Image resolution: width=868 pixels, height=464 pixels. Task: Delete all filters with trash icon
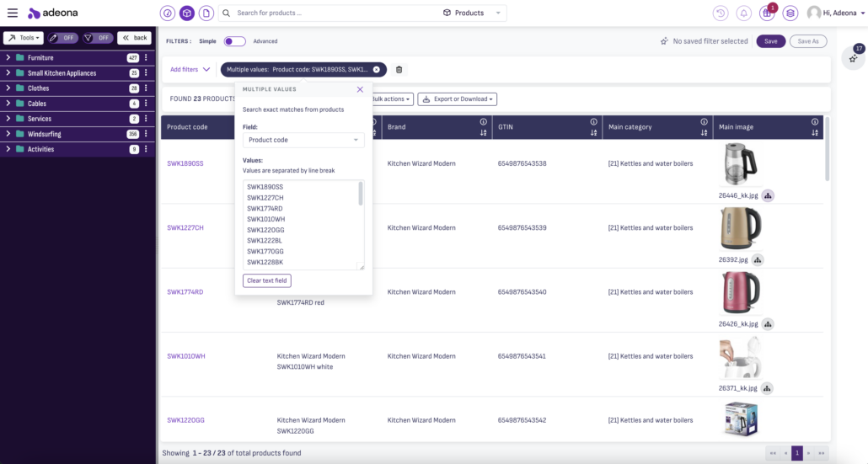tap(399, 70)
